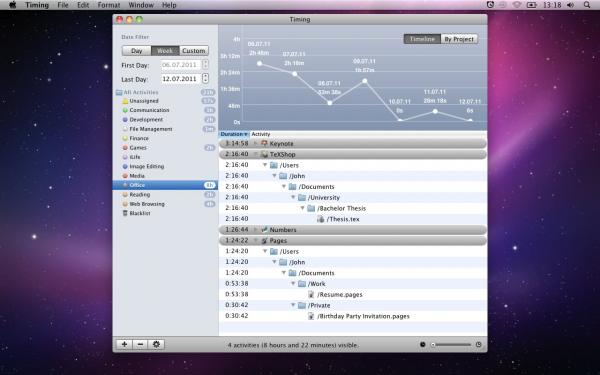The height and width of the screenshot is (375, 600).
Task: Click the Private folder icon
Action: tap(302, 305)
